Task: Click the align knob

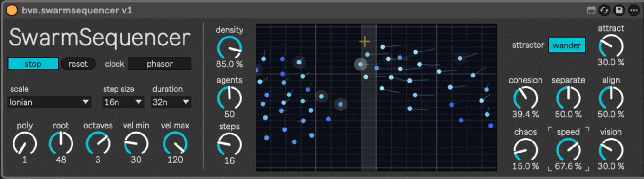Action: pyautogui.click(x=611, y=98)
